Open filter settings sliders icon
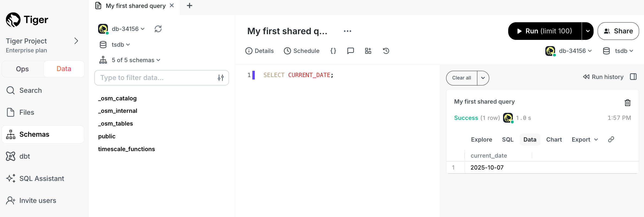The height and width of the screenshot is (217, 644). coord(221,78)
